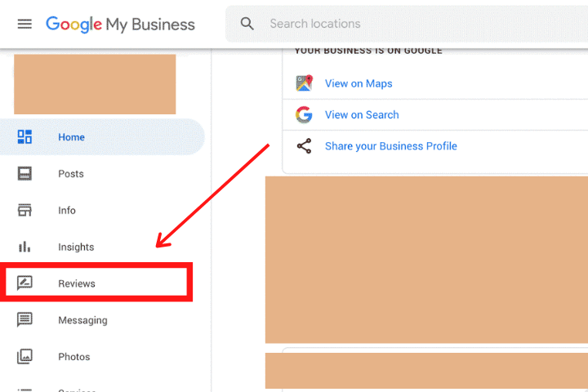Click the Google Maps icon
Viewport: 588px width, 392px height.
[x=304, y=83]
